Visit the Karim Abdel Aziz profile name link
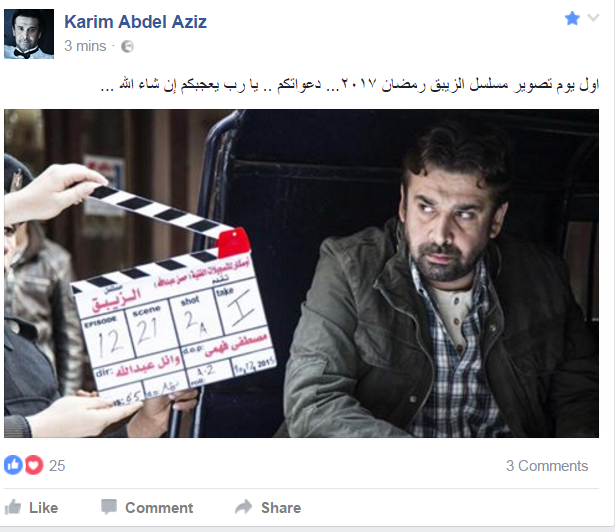The image size is (615, 532). tap(135, 22)
